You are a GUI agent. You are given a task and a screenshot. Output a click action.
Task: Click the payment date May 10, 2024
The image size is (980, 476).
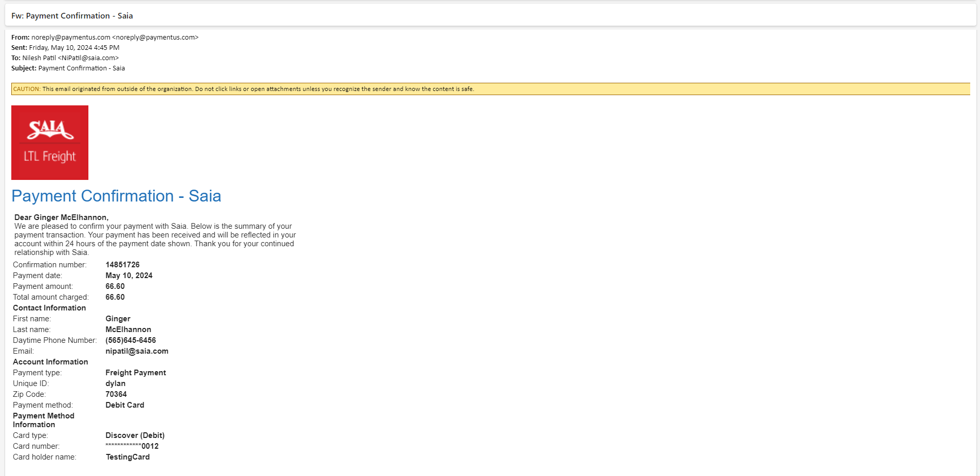129,276
